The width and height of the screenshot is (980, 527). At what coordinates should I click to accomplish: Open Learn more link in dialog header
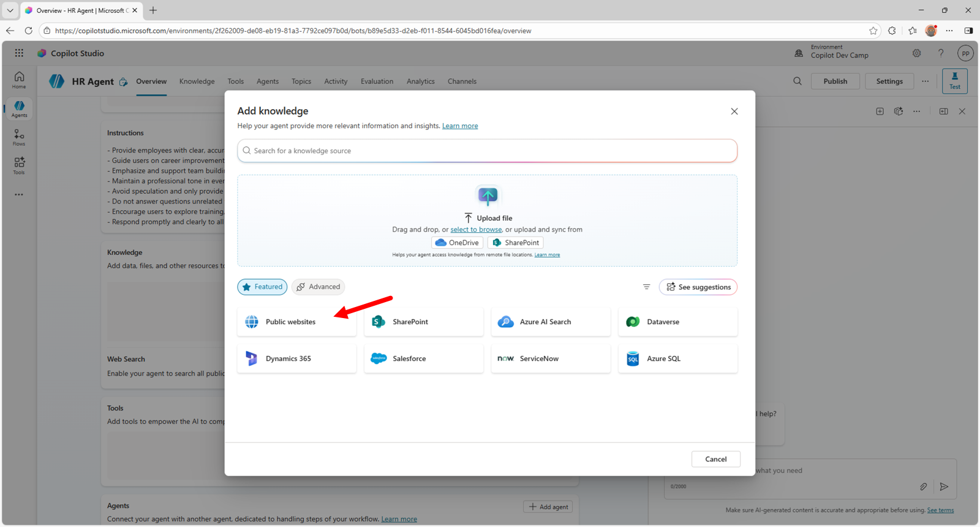click(x=460, y=126)
